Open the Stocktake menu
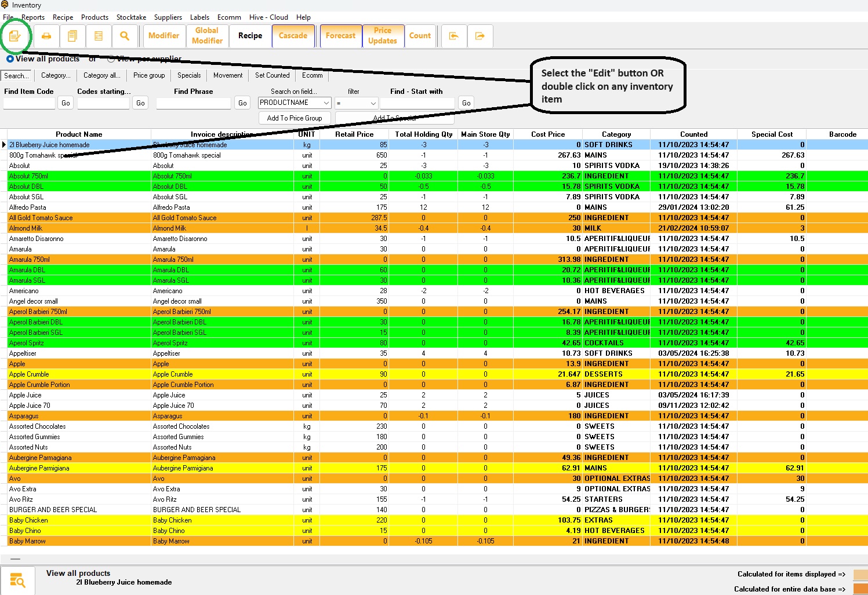The image size is (868, 595). 131,17
